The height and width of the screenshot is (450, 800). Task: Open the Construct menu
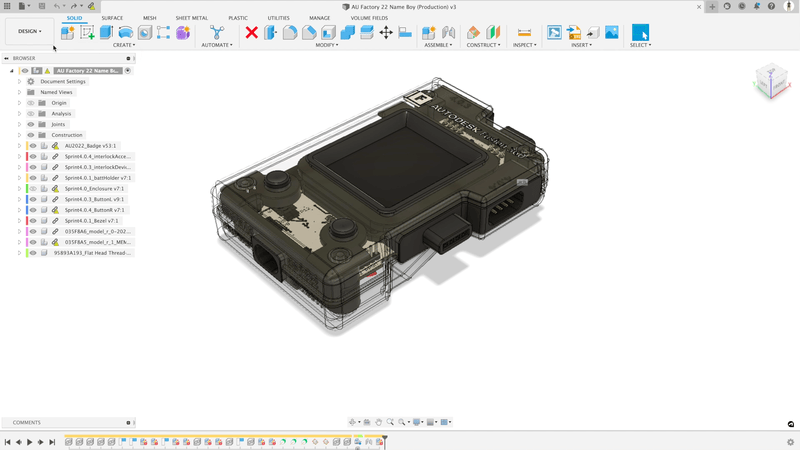tap(483, 45)
